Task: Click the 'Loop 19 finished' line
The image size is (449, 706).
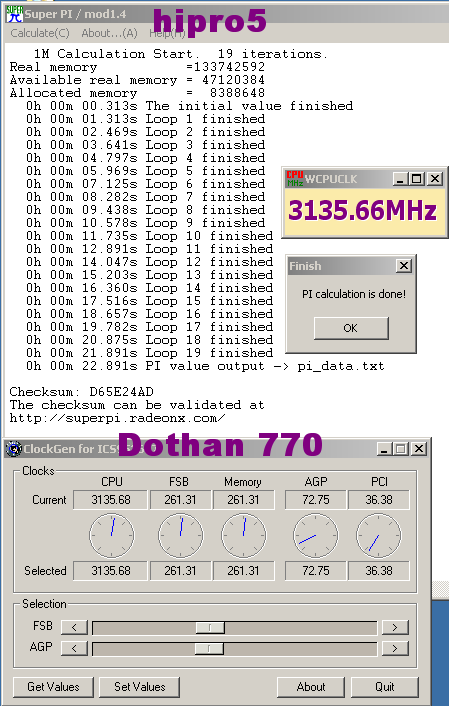Action: (x=150, y=353)
